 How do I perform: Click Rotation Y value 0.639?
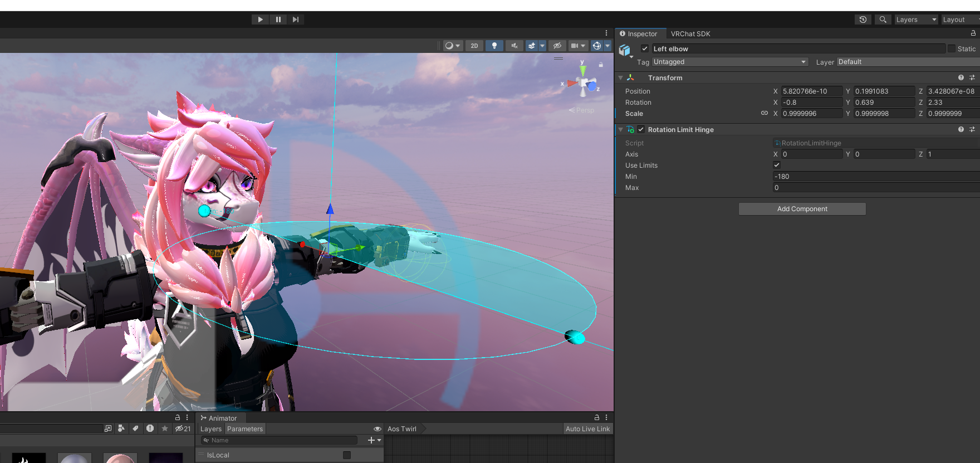click(x=884, y=103)
